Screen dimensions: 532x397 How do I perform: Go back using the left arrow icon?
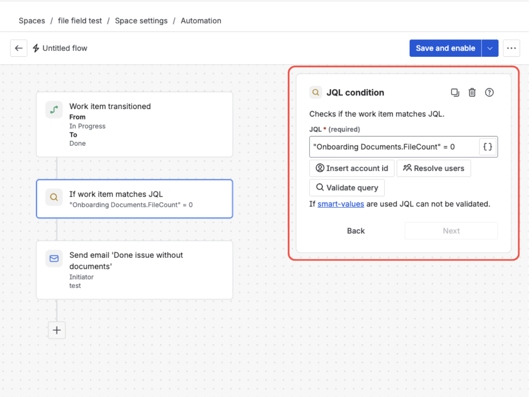pyautogui.click(x=19, y=48)
